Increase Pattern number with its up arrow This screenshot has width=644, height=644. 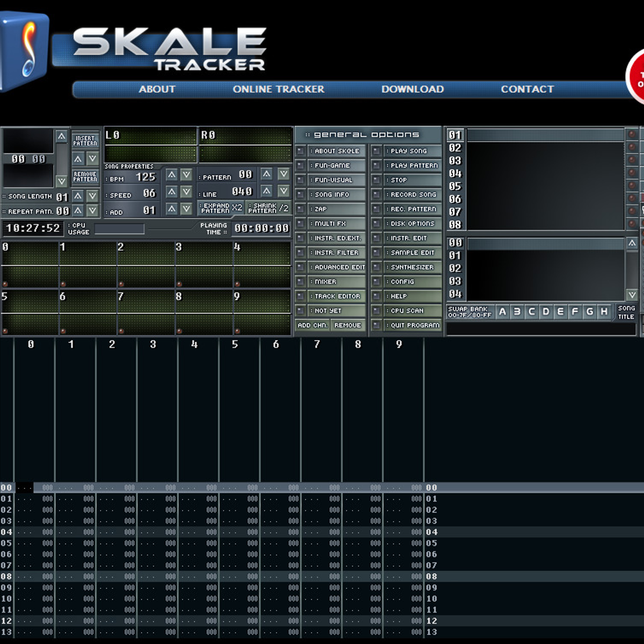[267, 173]
